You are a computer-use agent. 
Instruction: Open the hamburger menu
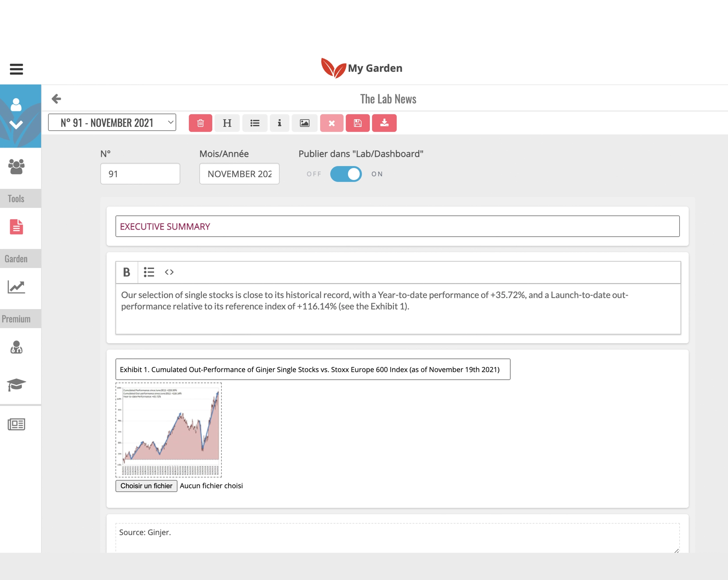point(16,69)
